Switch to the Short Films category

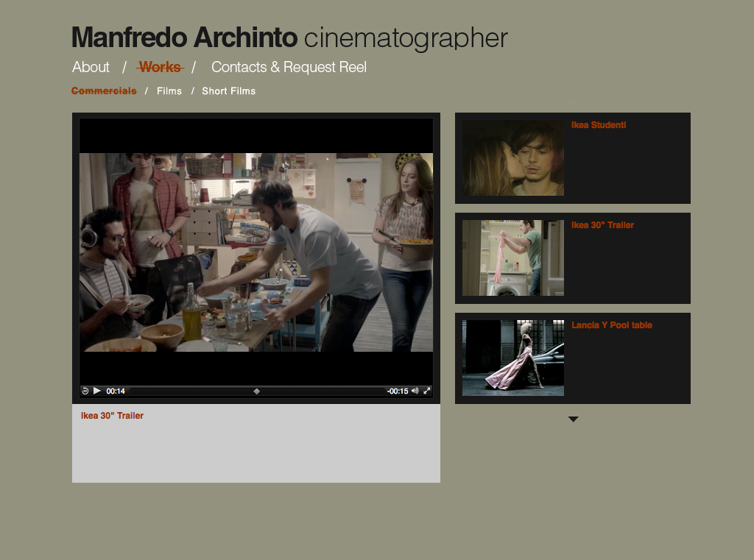coord(228,91)
